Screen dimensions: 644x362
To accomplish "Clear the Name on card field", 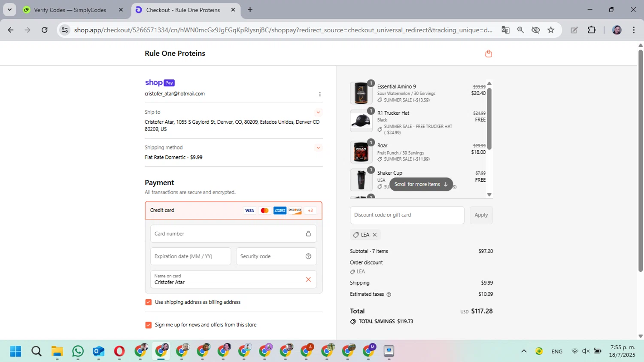I will click(308, 280).
